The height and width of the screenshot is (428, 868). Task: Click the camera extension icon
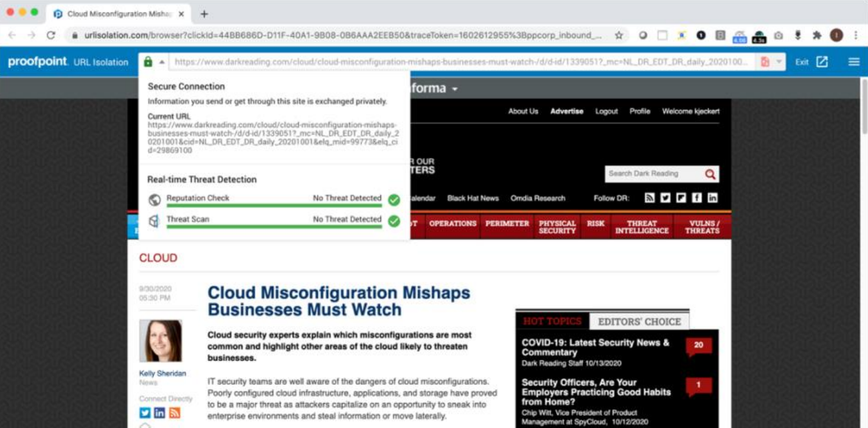[x=778, y=35]
